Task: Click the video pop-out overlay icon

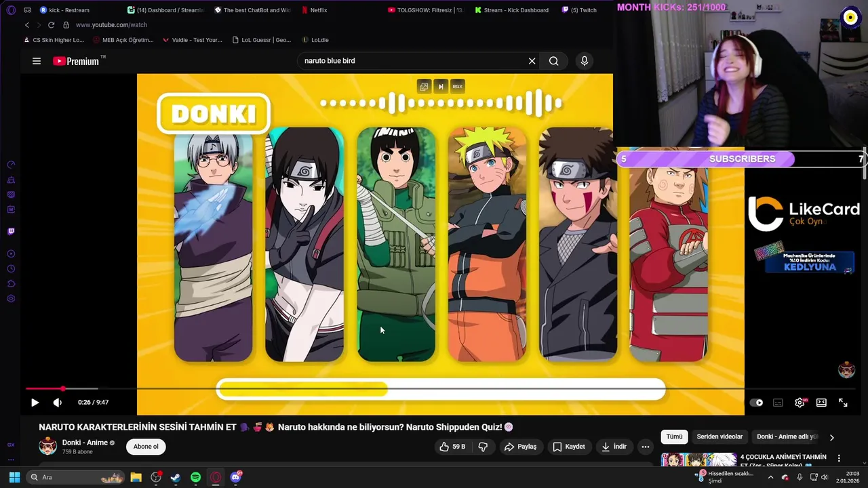Action: click(424, 86)
